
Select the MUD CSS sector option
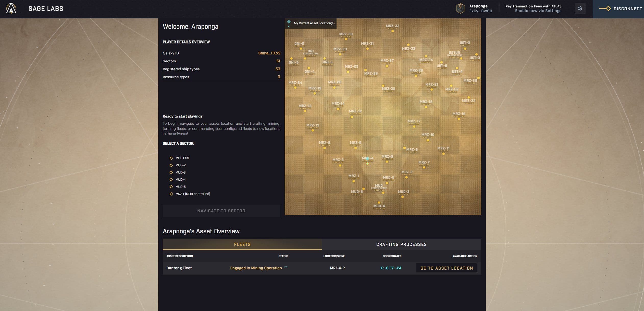tap(179, 158)
